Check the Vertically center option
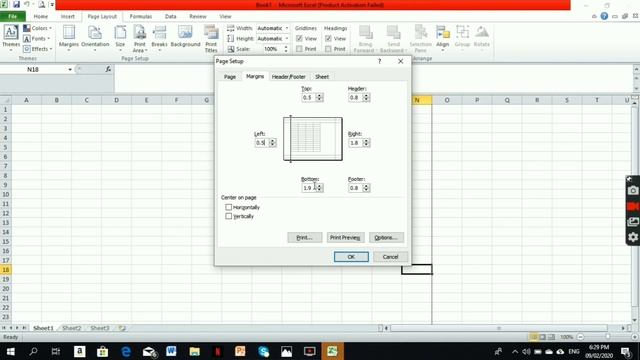 (229, 216)
